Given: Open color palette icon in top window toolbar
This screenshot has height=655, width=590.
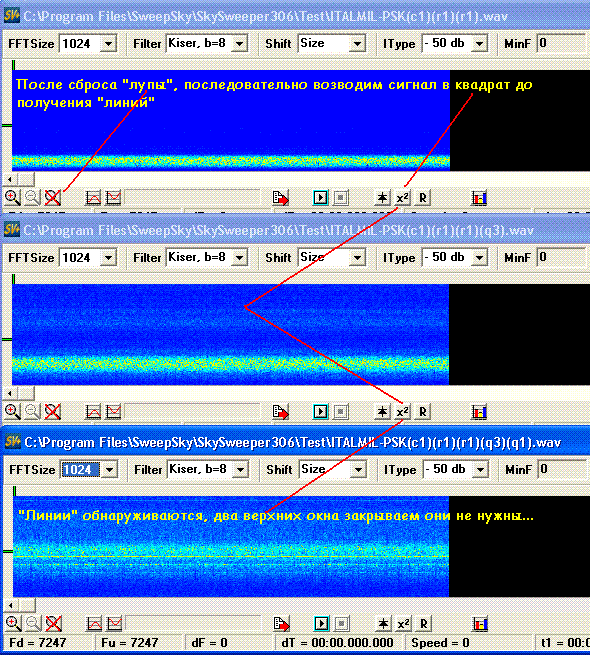Looking at the screenshot, I should click(479, 198).
